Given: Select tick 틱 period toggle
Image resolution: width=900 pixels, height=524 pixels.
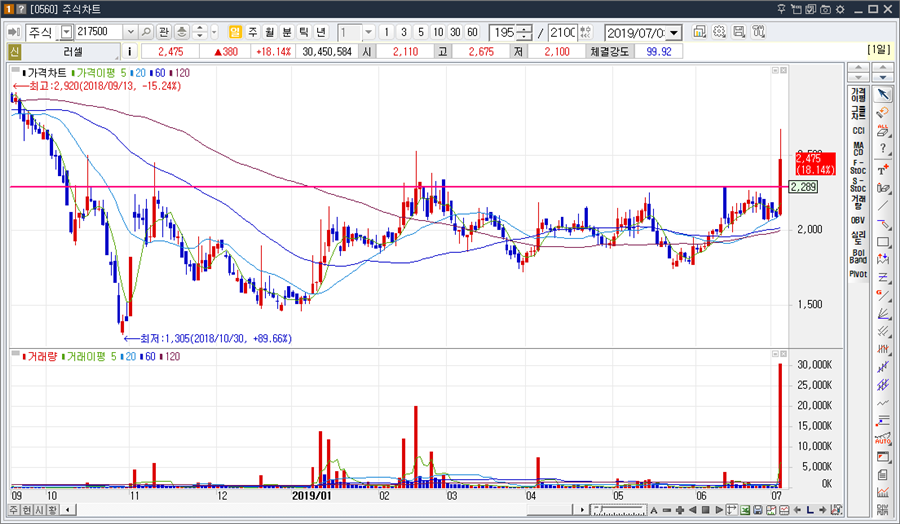Looking at the screenshot, I should tap(304, 32).
